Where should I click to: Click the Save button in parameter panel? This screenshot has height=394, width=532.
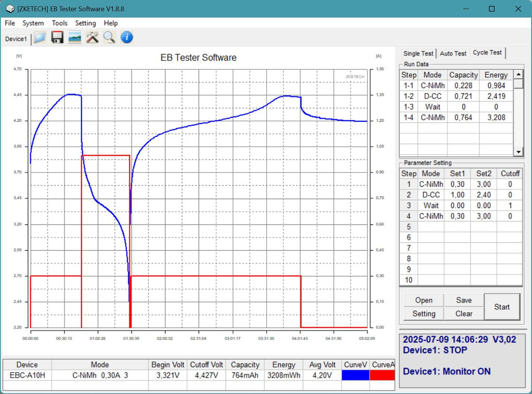(x=464, y=300)
